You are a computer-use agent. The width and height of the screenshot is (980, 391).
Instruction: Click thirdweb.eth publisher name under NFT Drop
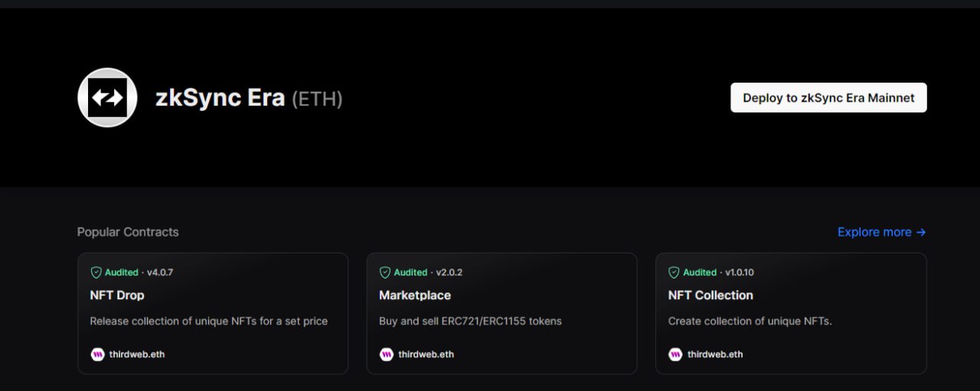[x=136, y=354]
